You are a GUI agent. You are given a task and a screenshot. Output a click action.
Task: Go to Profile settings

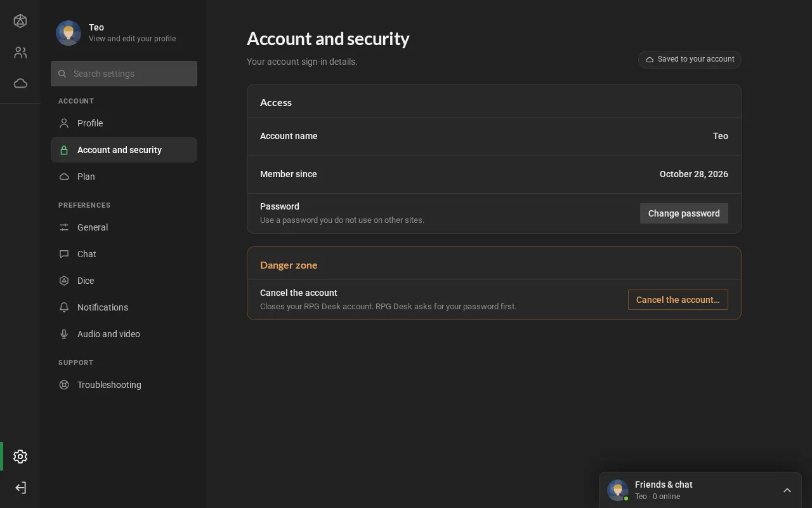(x=124, y=123)
